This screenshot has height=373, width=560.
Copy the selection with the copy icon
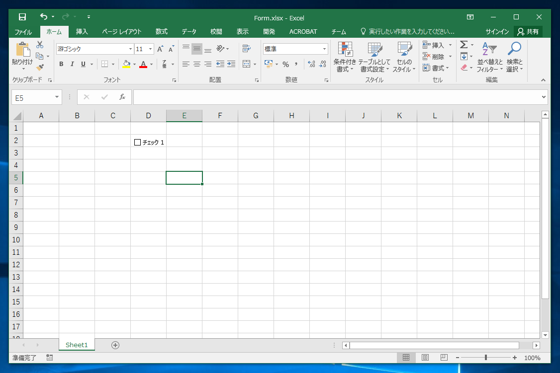pos(40,56)
